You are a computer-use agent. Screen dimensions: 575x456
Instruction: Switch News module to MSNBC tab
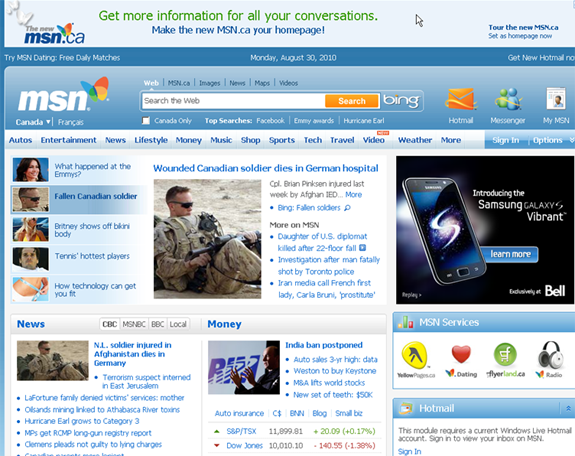pyautogui.click(x=134, y=324)
